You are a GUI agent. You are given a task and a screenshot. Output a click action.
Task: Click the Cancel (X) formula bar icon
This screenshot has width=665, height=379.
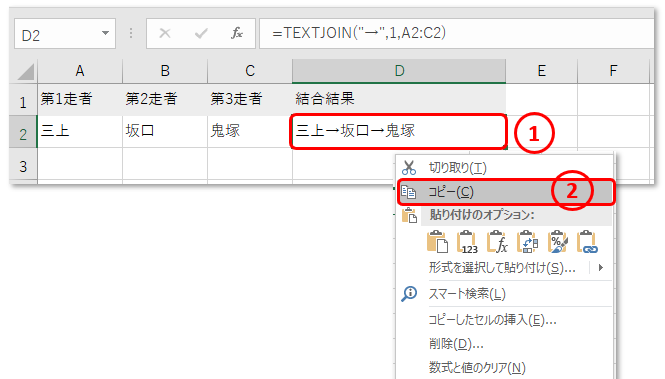165,33
